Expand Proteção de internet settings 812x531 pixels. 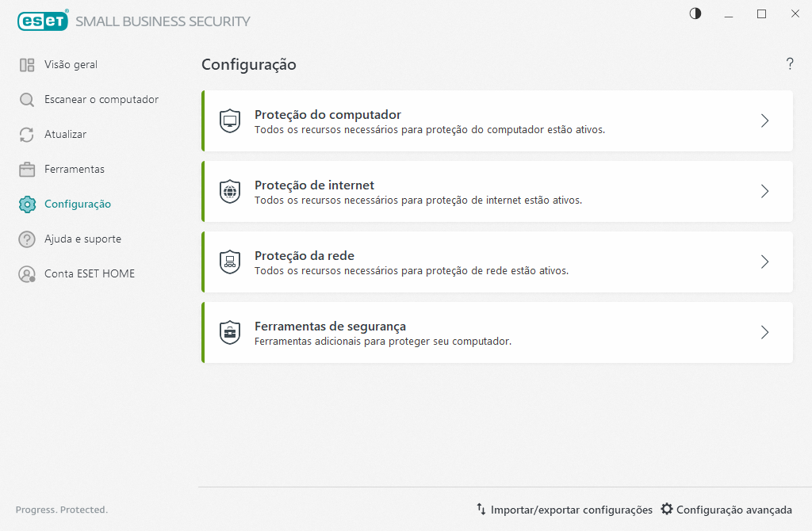(x=764, y=191)
